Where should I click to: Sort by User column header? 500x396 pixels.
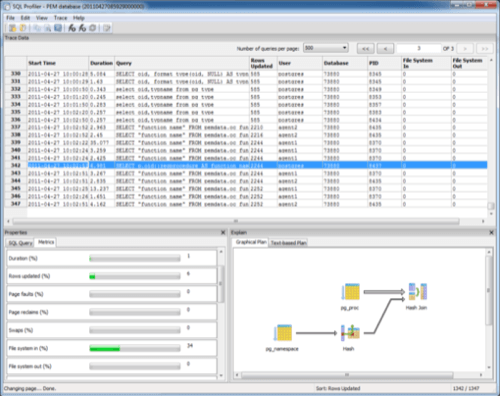pos(300,63)
